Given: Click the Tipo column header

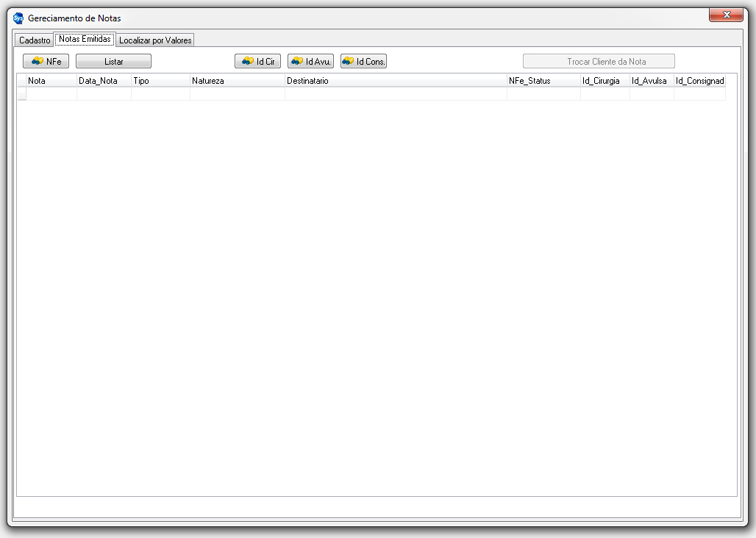Looking at the screenshot, I should 160,81.
